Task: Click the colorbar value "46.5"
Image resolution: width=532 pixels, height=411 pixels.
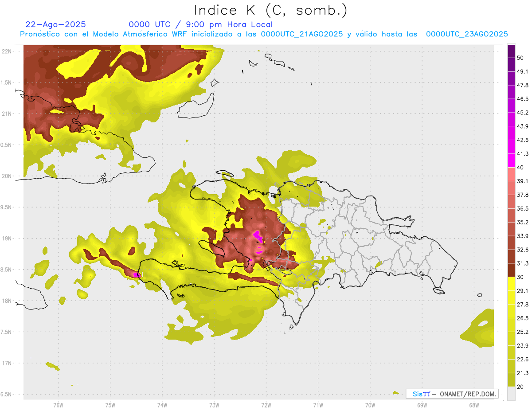Action: click(523, 99)
